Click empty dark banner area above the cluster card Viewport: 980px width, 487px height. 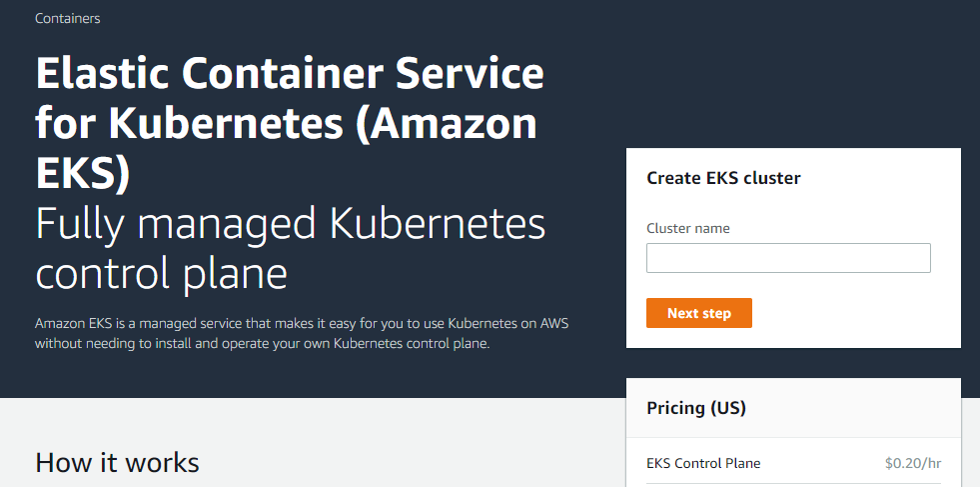pyautogui.click(x=799, y=80)
